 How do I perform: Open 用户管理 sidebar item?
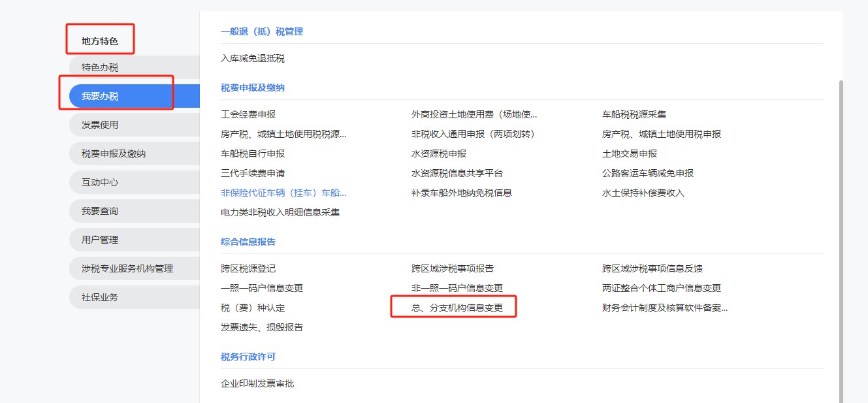pos(134,240)
